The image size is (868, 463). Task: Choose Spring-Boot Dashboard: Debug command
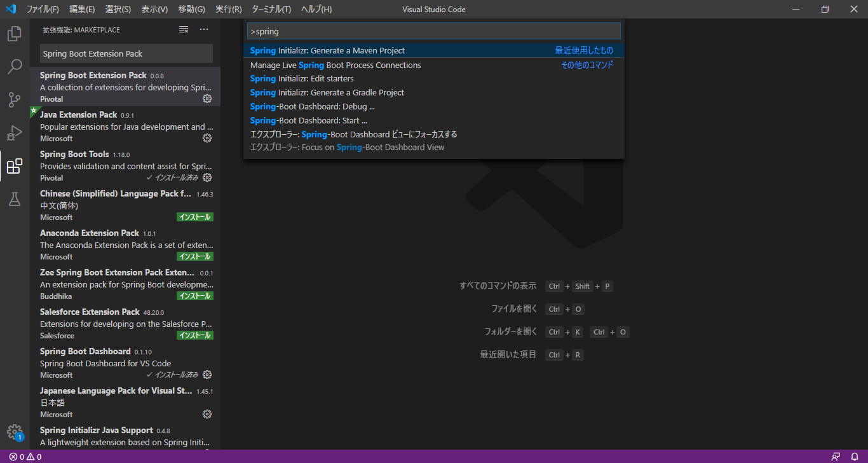[433, 107]
